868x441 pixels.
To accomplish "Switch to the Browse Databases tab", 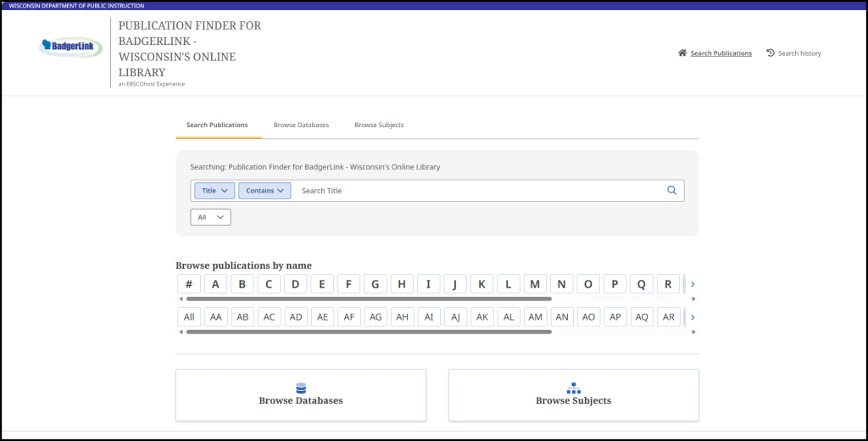I will coord(301,126).
